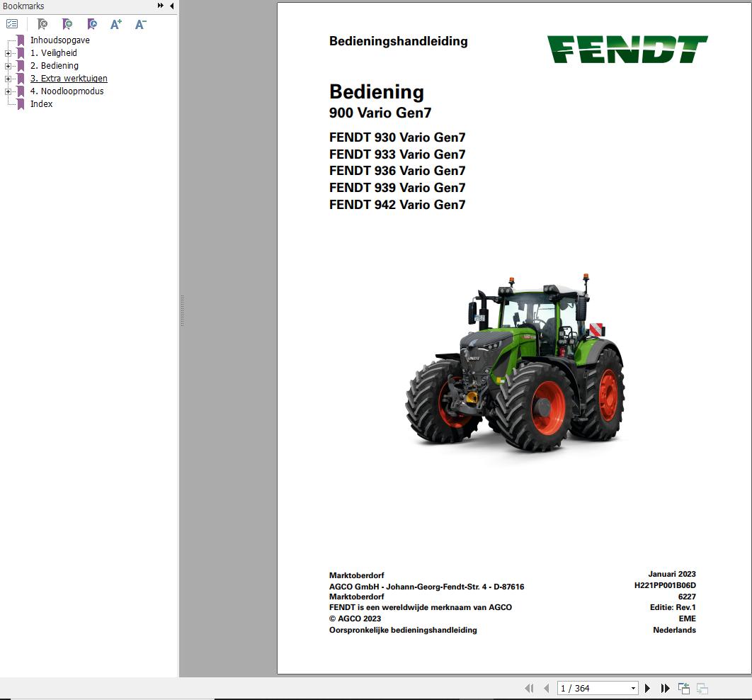The image size is (752, 700).
Task: Click the Fendt tractor image on the page
Action: [515, 363]
